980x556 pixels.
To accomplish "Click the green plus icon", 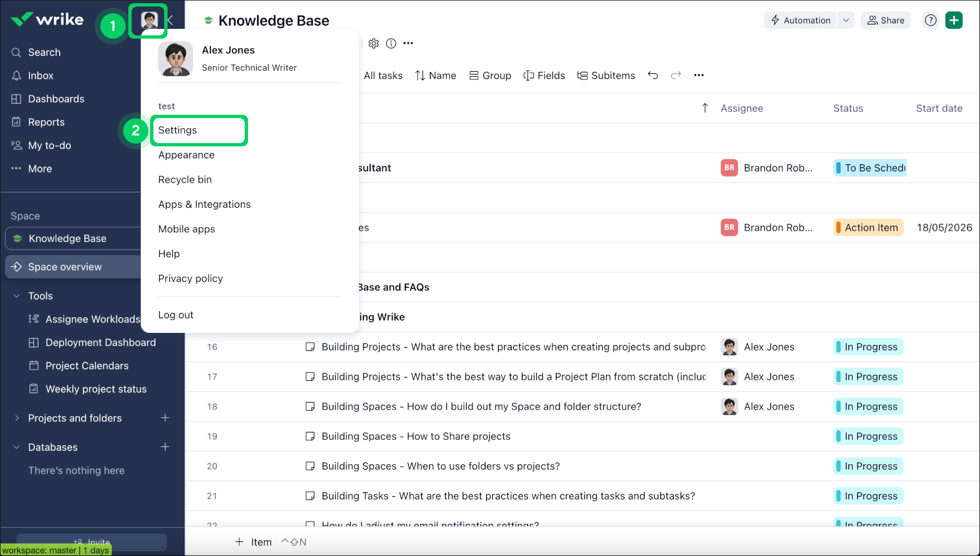I will (954, 20).
